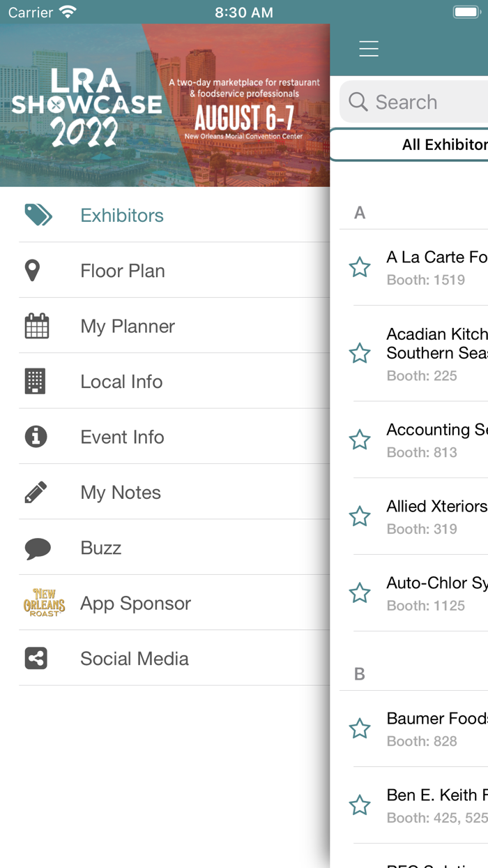Tap the Local Info building icon

point(35,382)
